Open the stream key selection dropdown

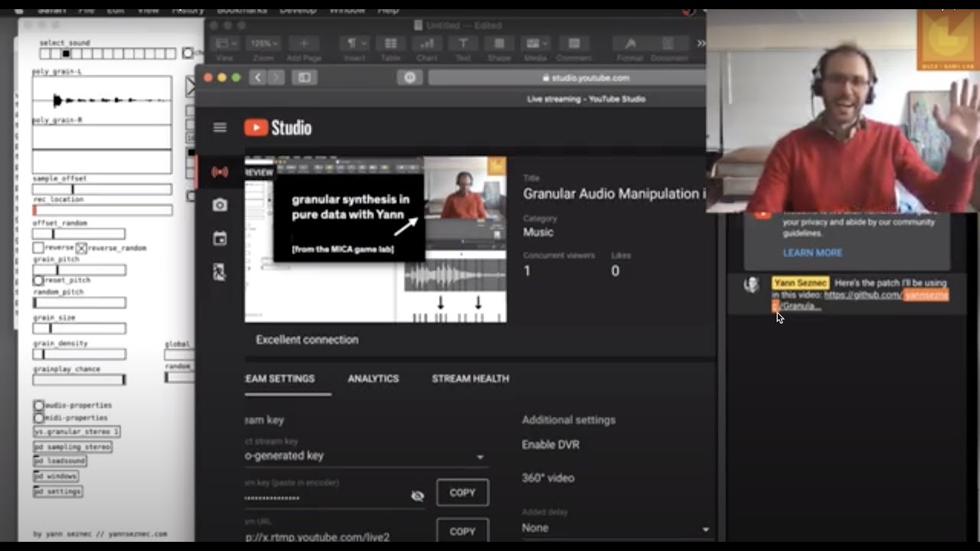pos(365,455)
